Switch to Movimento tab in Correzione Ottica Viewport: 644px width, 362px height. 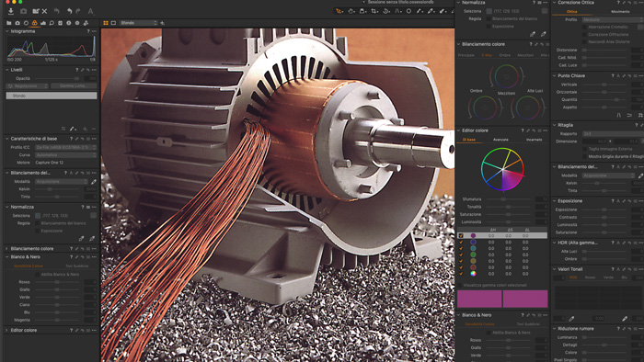coord(620,11)
